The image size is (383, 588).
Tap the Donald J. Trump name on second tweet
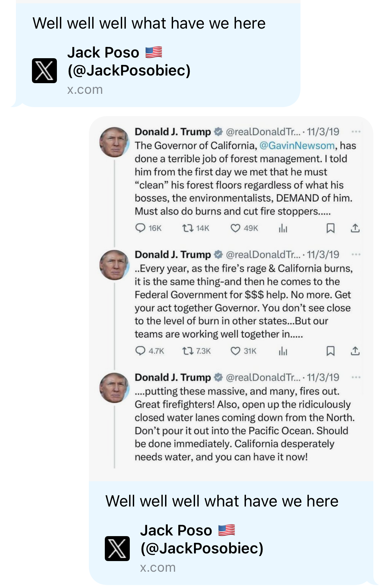[173, 254]
